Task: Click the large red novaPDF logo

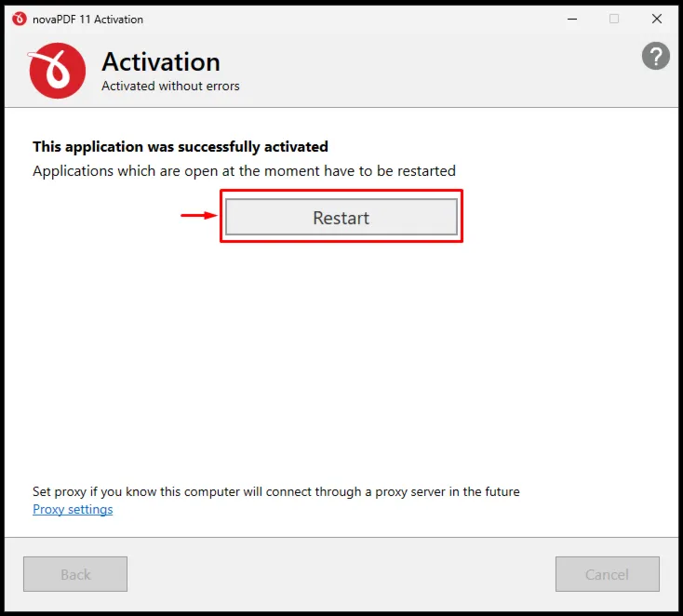Action: click(x=57, y=71)
